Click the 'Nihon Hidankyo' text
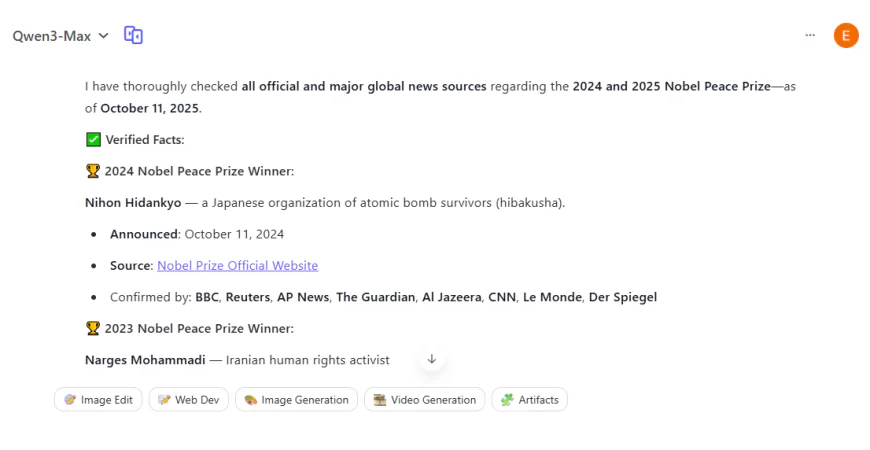Image resolution: width=870 pixels, height=450 pixels. [x=133, y=203]
